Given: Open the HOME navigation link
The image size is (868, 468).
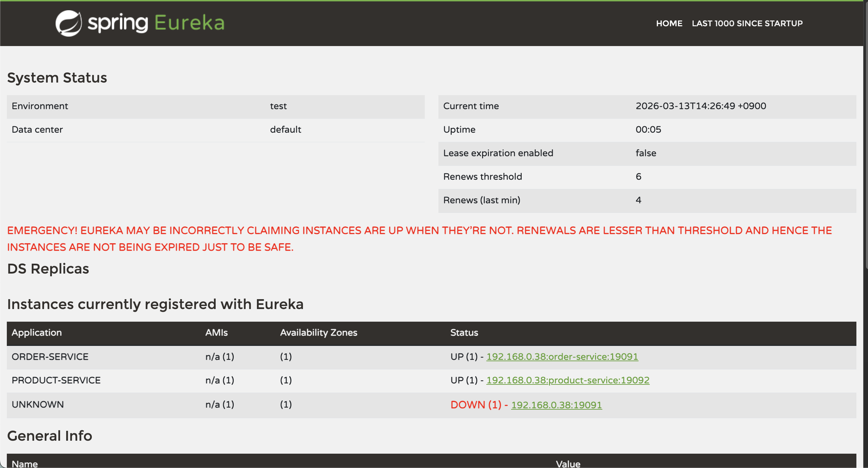Looking at the screenshot, I should 669,23.
